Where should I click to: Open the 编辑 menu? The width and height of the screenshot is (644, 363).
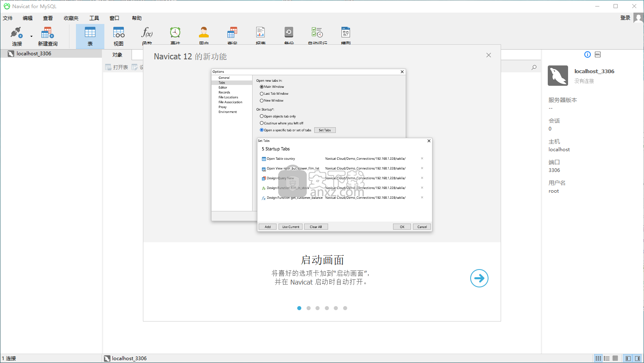[28, 18]
